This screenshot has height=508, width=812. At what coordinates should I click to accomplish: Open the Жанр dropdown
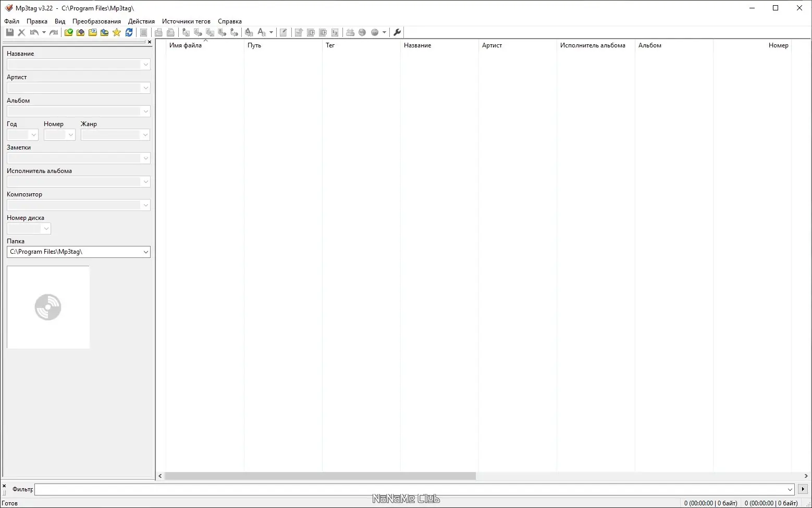coord(145,135)
